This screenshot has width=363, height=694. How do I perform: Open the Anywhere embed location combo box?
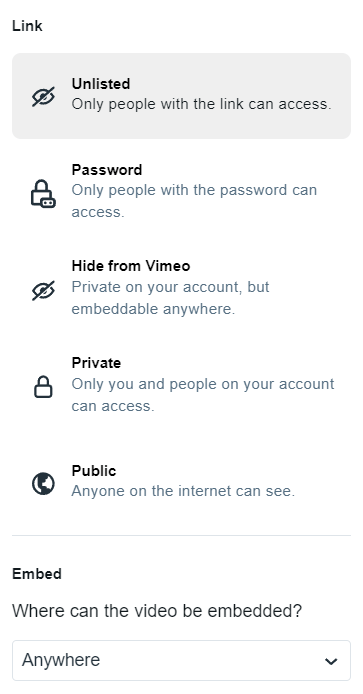[x=182, y=660]
